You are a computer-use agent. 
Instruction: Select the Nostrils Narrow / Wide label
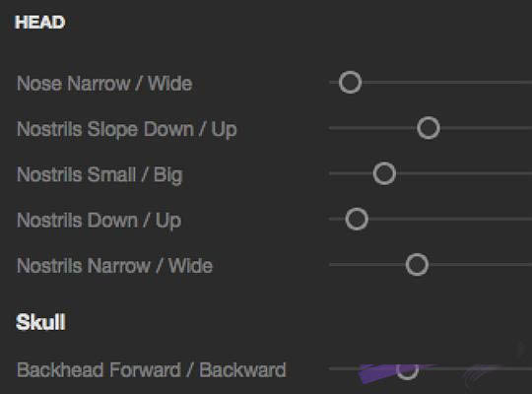(x=114, y=265)
